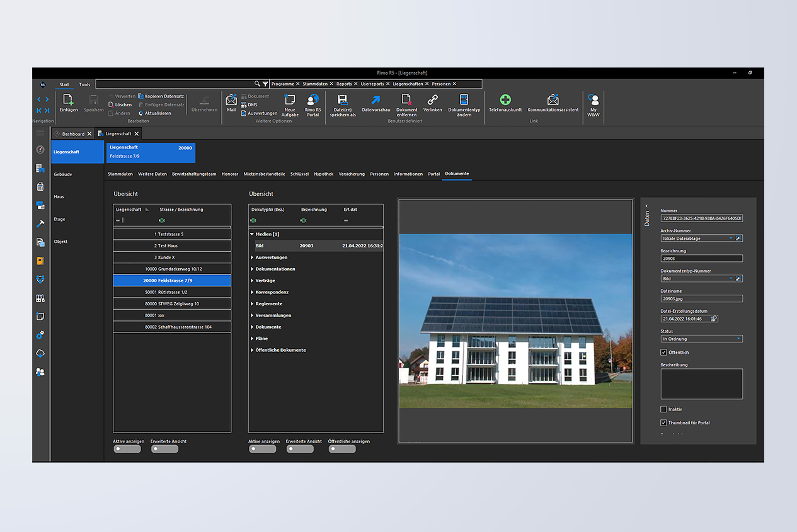Screen dimensions: 797x532
Task: Open the Mail icon
Action: click(231, 99)
